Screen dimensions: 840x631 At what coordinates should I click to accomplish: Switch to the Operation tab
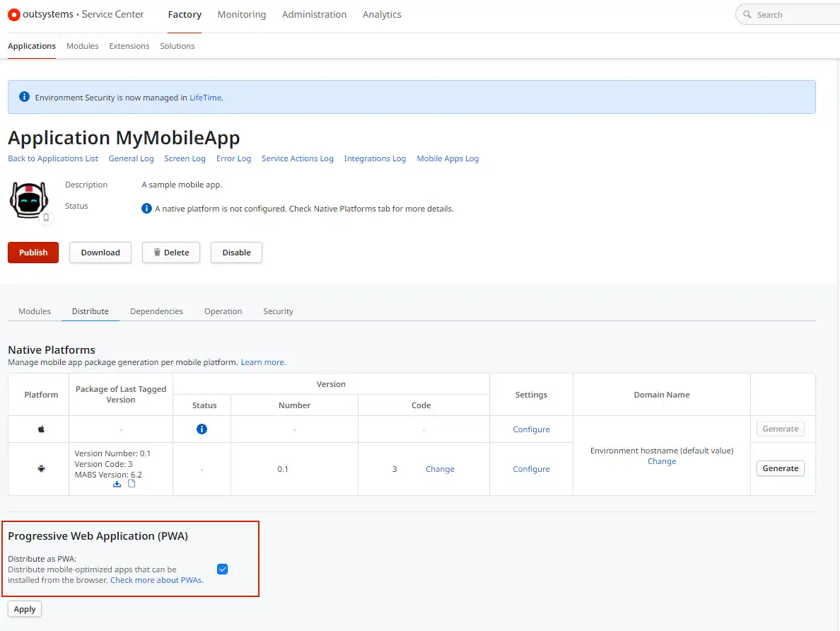click(223, 311)
